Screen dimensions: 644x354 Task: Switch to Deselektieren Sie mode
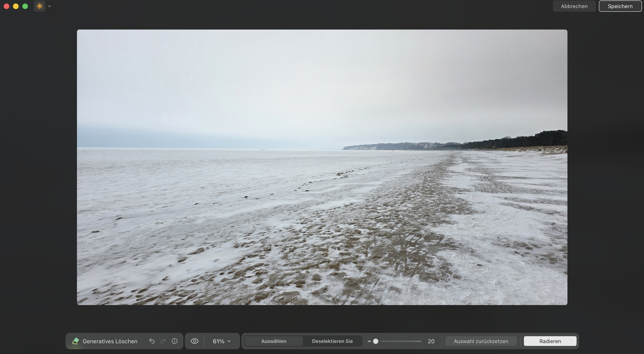(x=332, y=341)
